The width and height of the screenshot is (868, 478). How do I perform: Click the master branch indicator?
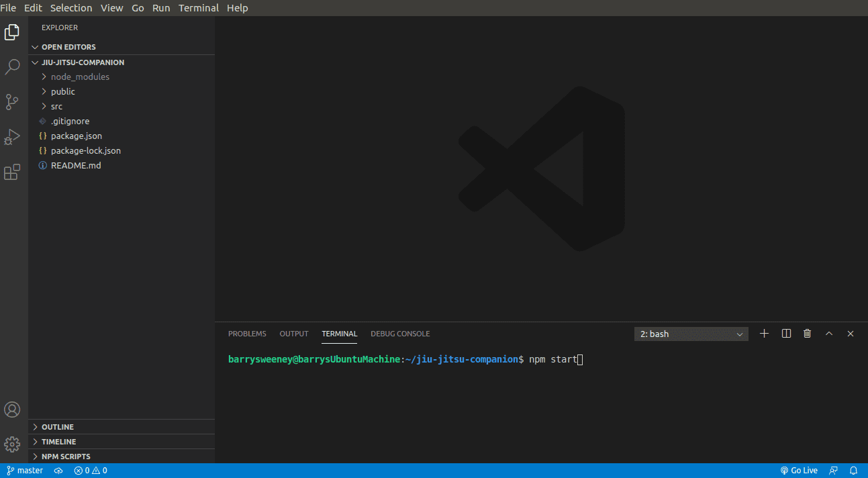tap(25, 471)
